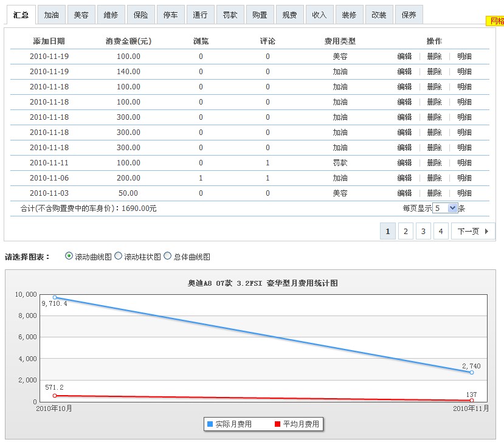Switch to the 加油 tab
The width and height of the screenshot is (504, 445).
52,14
